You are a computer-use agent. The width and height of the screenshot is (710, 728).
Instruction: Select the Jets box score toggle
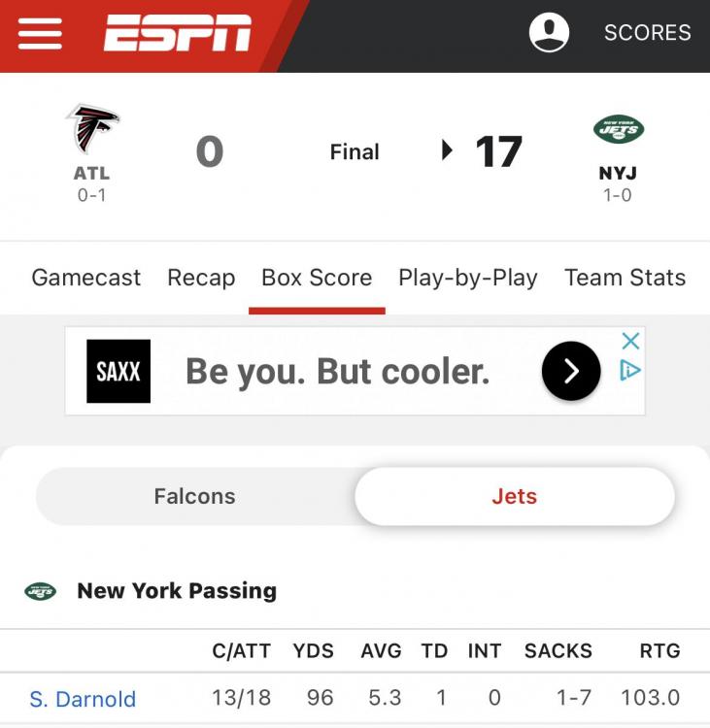pyautogui.click(x=514, y=496)
